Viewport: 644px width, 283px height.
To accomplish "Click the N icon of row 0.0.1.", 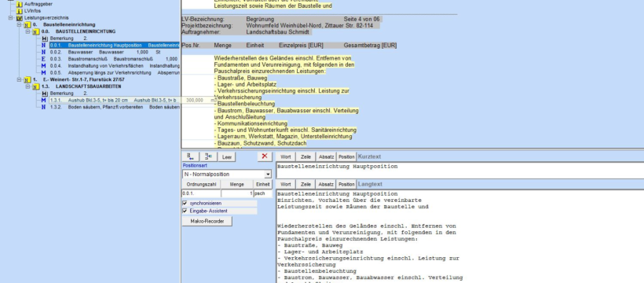I will tap(44, 46).
